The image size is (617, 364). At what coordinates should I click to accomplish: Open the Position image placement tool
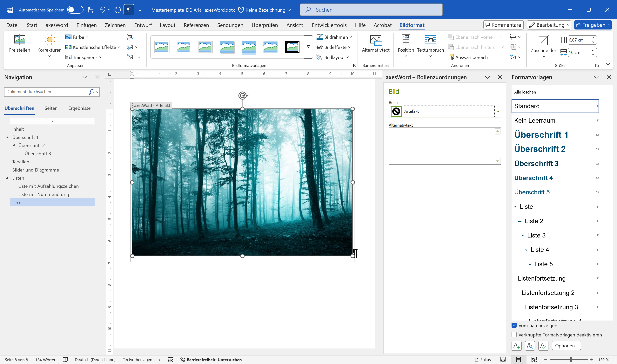(406, 40)
